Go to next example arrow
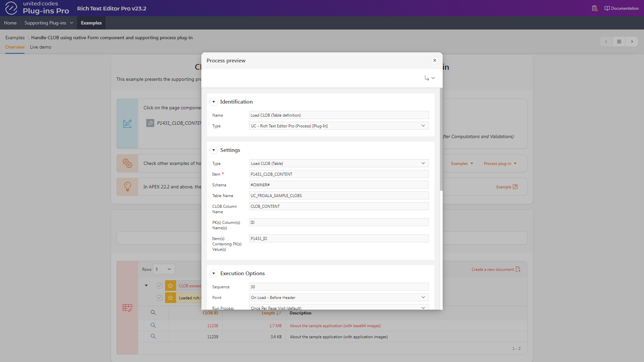Viewport: 644px width, 362px height. click(x=632, y=42)
